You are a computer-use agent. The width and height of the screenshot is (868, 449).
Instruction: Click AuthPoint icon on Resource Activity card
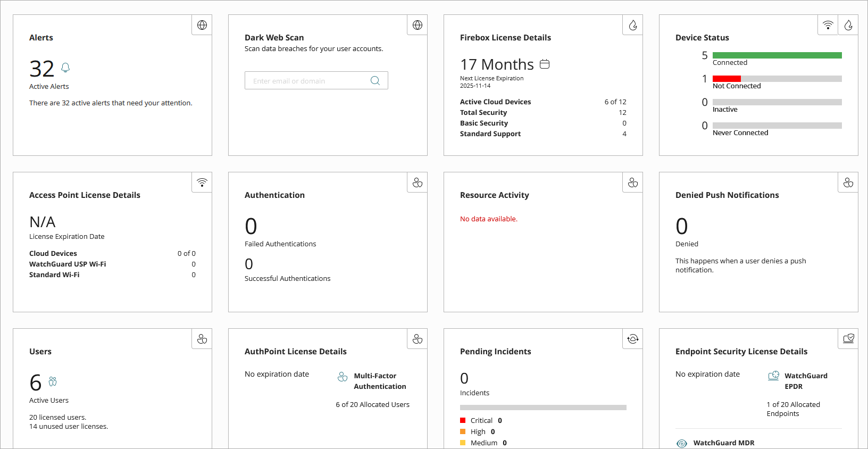pos(633,182)
